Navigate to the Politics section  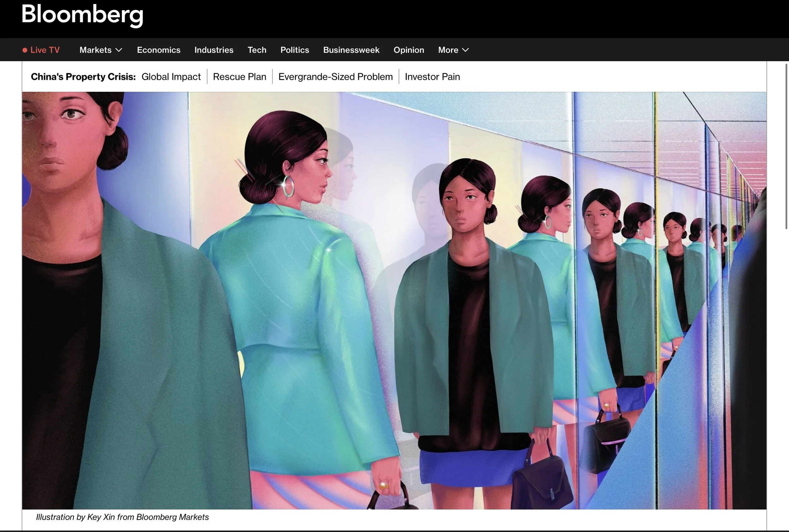click(295, 50)
